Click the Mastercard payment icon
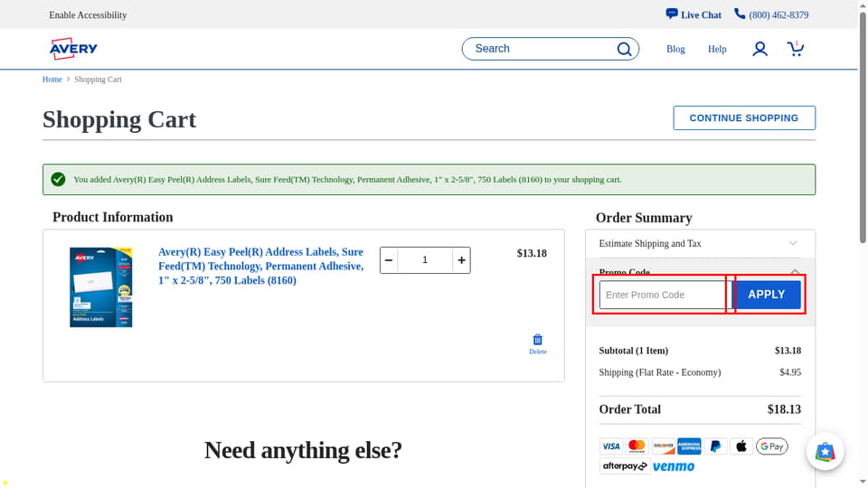 [637, 446]
